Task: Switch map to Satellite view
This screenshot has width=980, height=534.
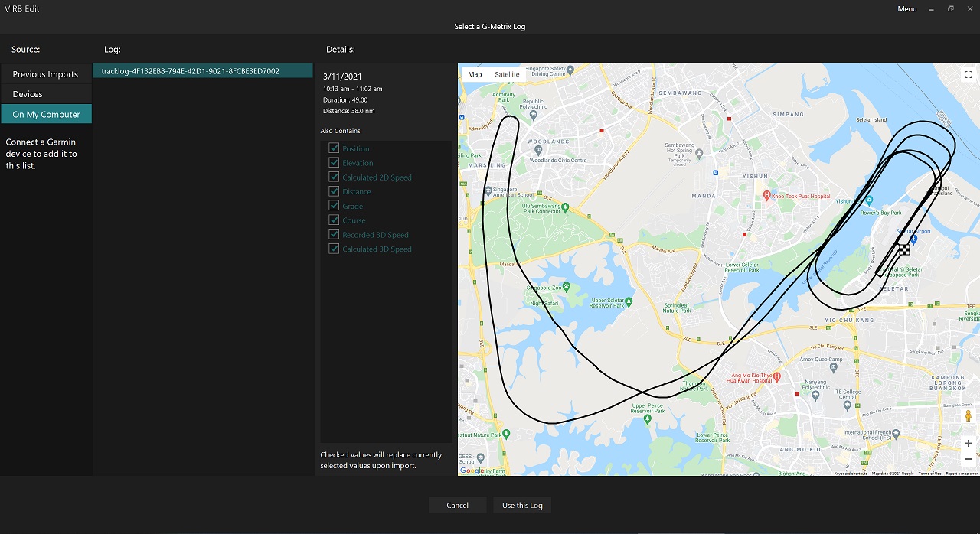Action: coord(507,74)
